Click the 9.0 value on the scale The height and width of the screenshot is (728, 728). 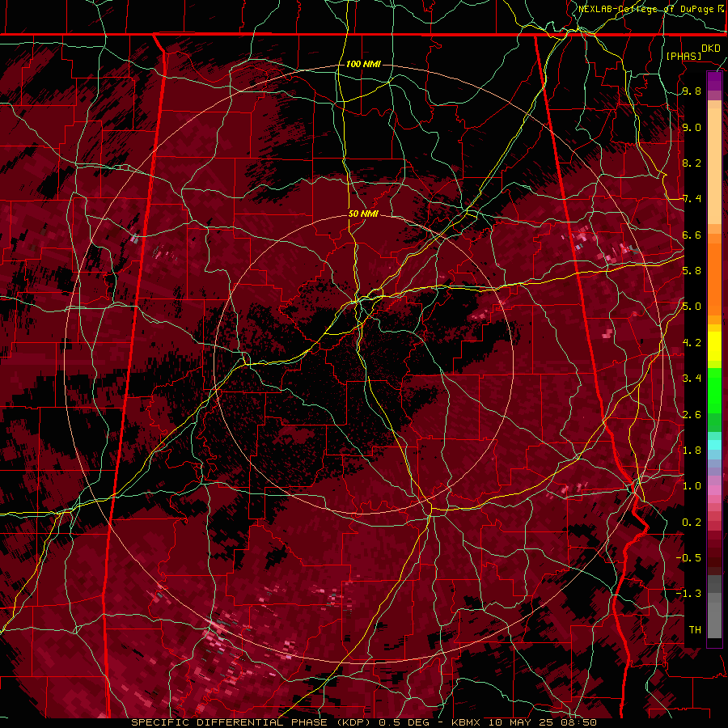[x=692, y=127]
